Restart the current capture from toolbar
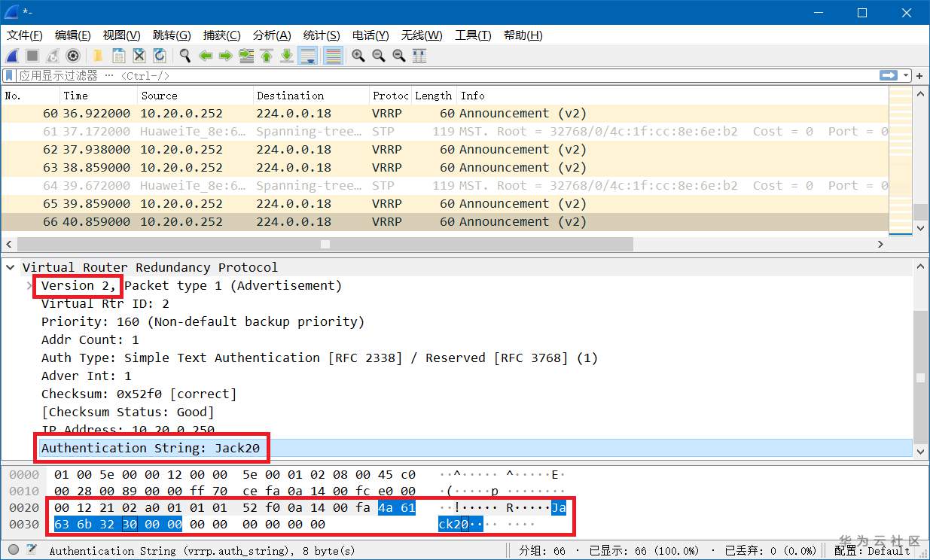This screenshot has height=560, width=930. point(53,56)
